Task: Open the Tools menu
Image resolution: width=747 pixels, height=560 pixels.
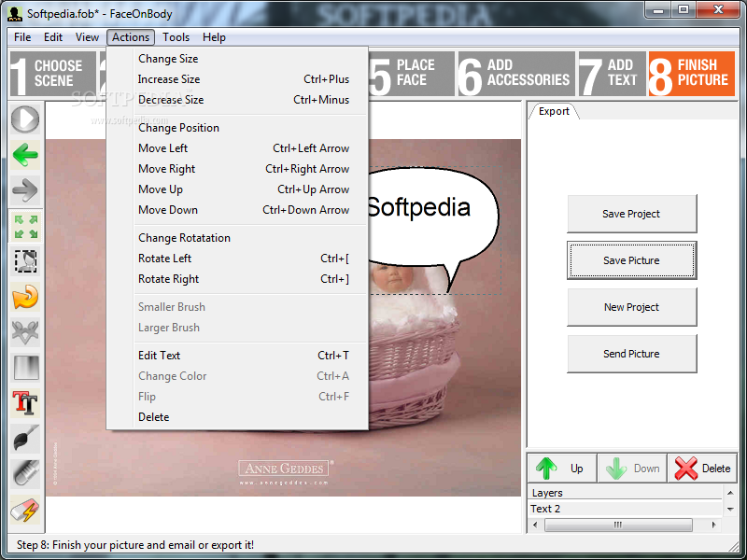Action: click(176, 37)
